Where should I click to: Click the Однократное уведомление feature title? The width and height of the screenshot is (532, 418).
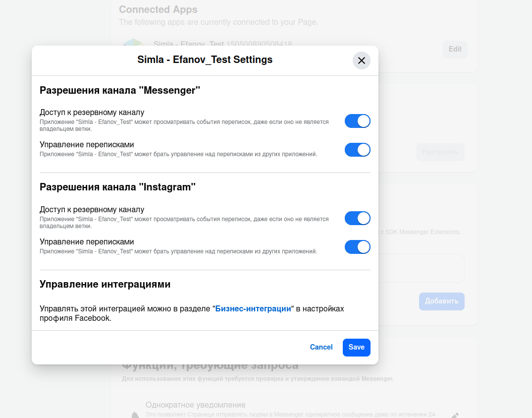coord(195,405)
